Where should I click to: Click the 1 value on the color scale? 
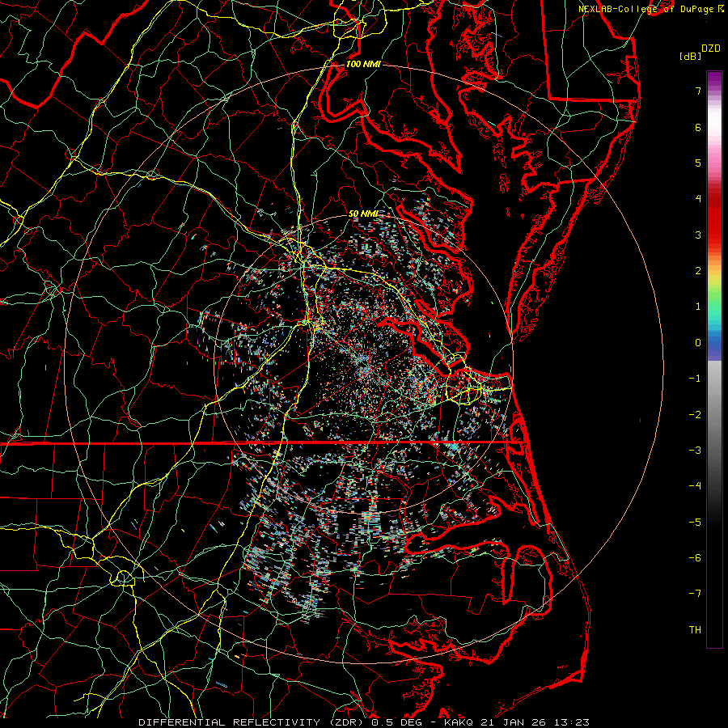(698, 307)
